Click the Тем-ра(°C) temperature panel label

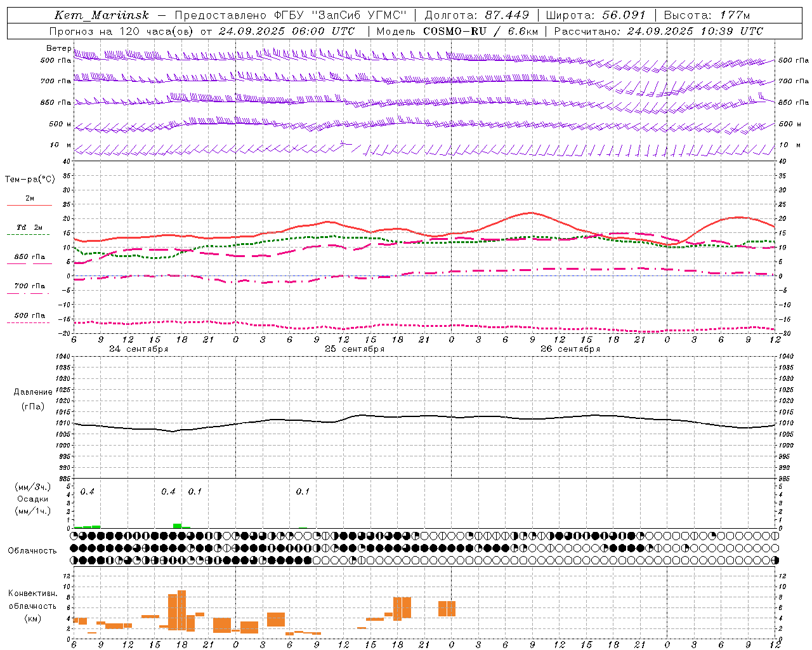pos(30,180)
